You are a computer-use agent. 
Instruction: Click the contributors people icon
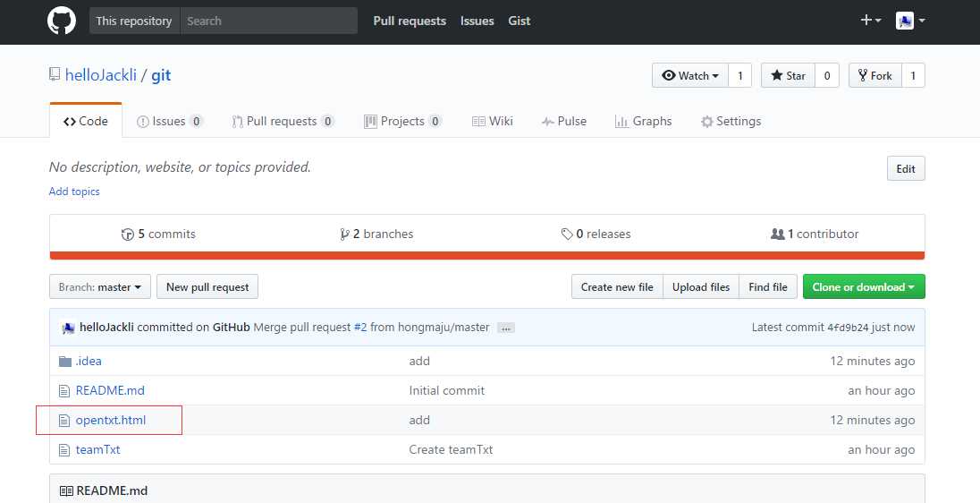click(x=777, y=234)
